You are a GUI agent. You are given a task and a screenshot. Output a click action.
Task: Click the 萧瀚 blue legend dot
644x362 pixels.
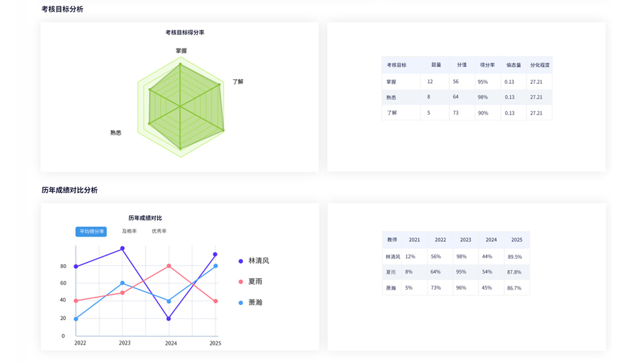pos(241,303)
